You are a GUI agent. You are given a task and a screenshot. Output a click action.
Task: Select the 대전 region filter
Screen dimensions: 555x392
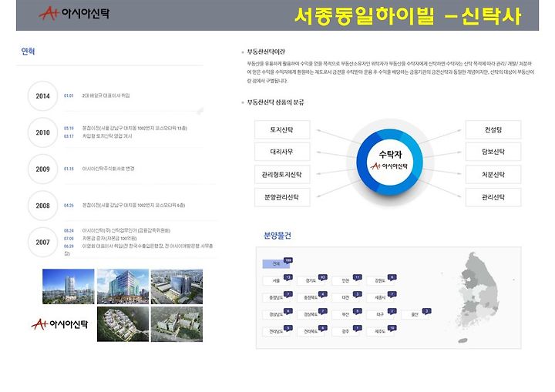345,297
